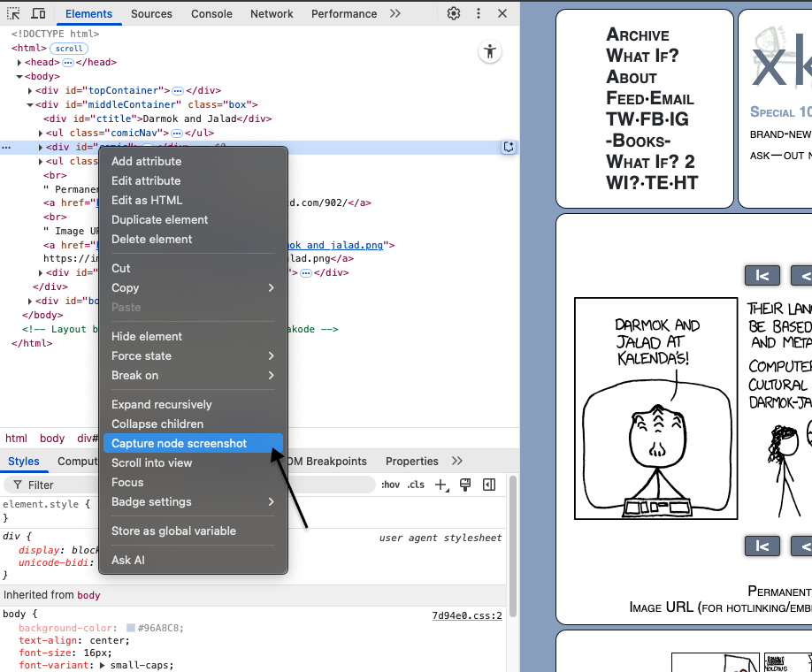The height and width of the screenshot is (672, 812).
Task: Click the scroll badge on html element
Action: 69,49
